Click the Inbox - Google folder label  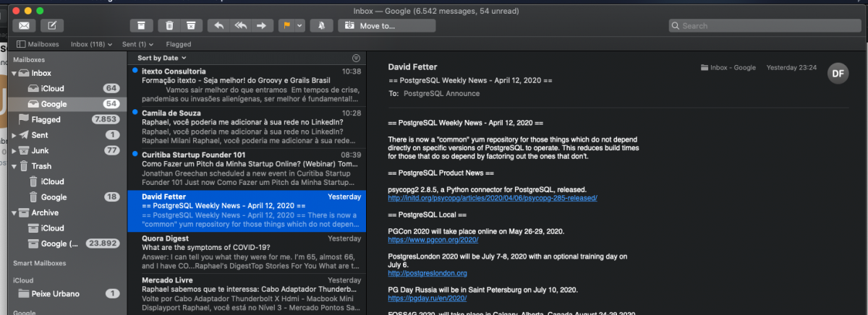pos(728,67)
